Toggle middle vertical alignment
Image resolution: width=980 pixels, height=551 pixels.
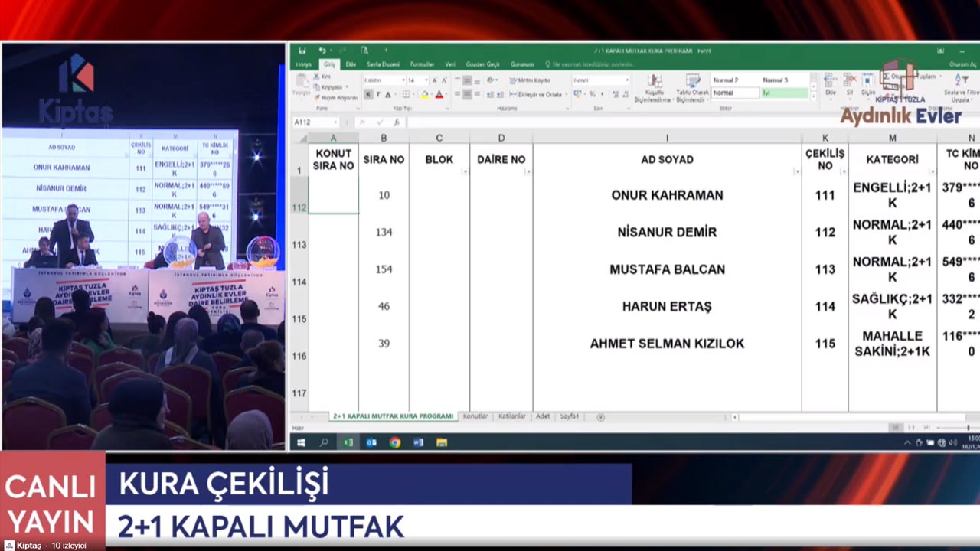[x=467, y=80]
